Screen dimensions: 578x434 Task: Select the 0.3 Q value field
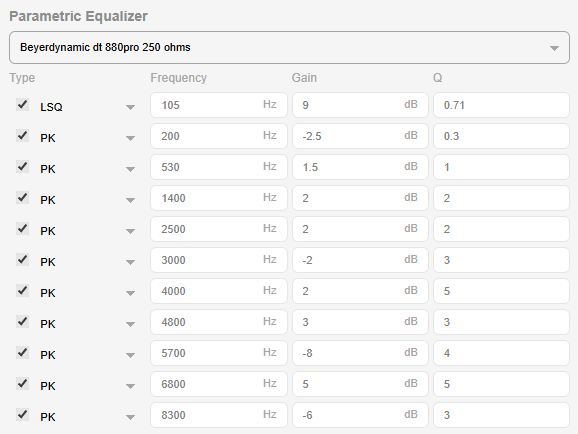click(501, 136)
